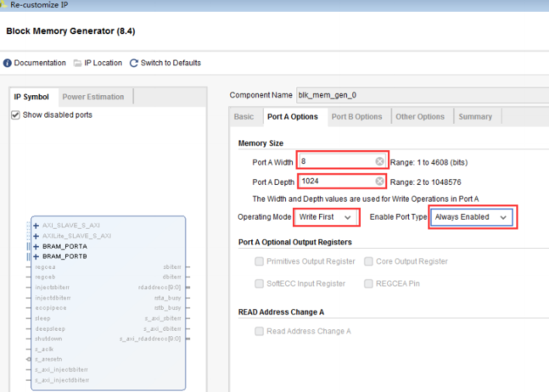Click the injectsbiterr port label
The width and height of the screenshot is (549, 392).
[x=52, y=288]
